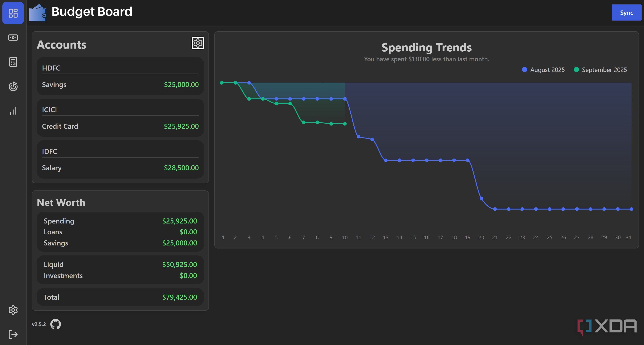Click the IDFC institution name

click(x=50, y=152)
